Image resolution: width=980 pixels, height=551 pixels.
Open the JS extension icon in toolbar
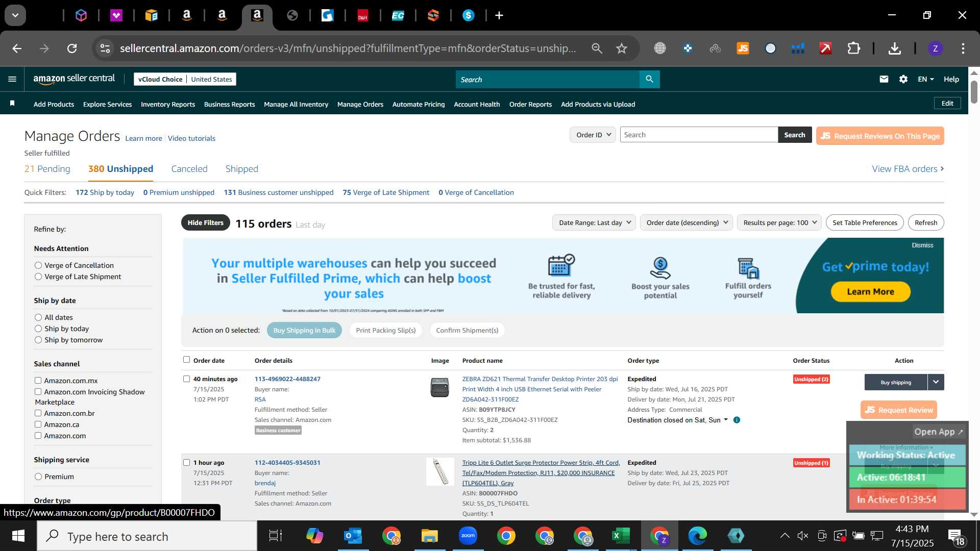click(743, 48)
